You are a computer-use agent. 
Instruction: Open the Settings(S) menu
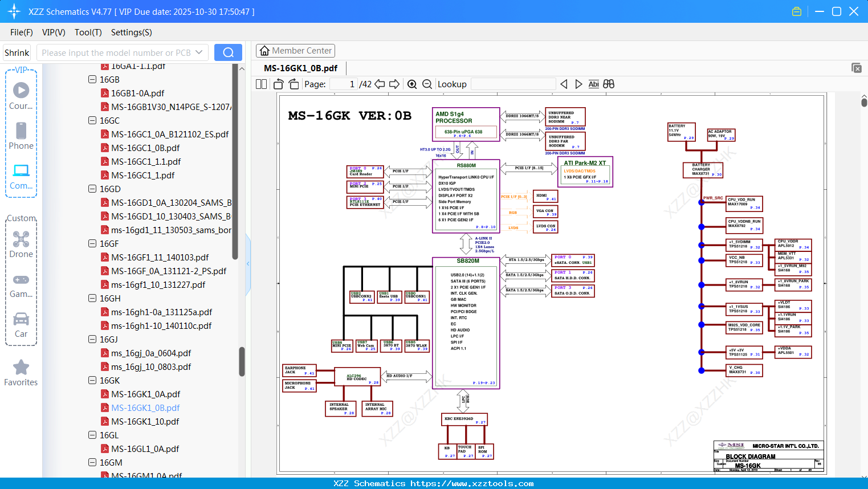132,32
